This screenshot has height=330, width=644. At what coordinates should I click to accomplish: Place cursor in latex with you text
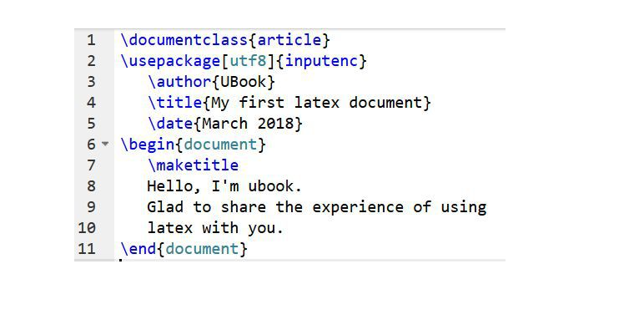tap(216, 228)
